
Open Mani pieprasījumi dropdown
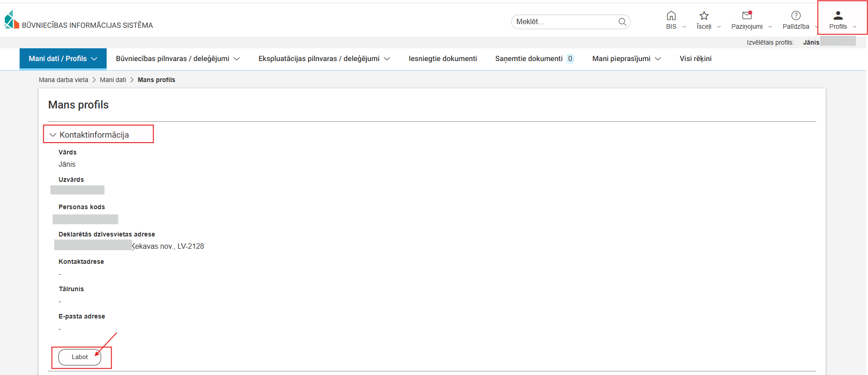pos(627,59)
